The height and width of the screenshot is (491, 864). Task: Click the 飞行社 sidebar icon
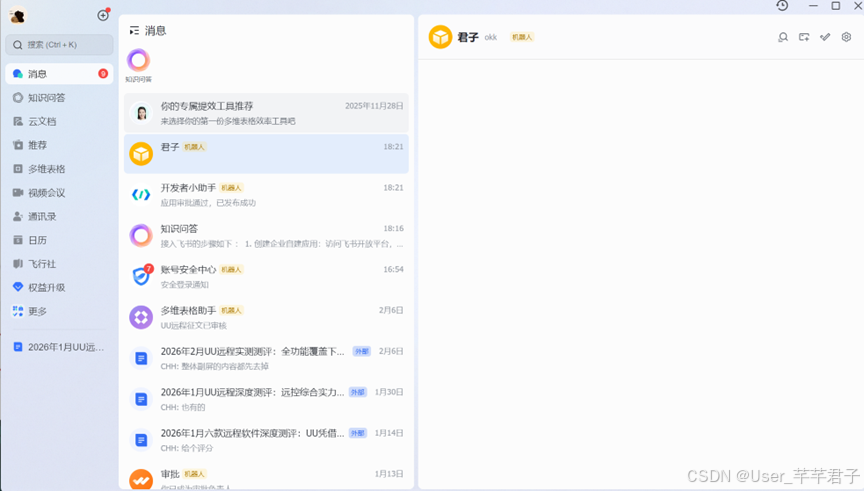tap(18, 264)
